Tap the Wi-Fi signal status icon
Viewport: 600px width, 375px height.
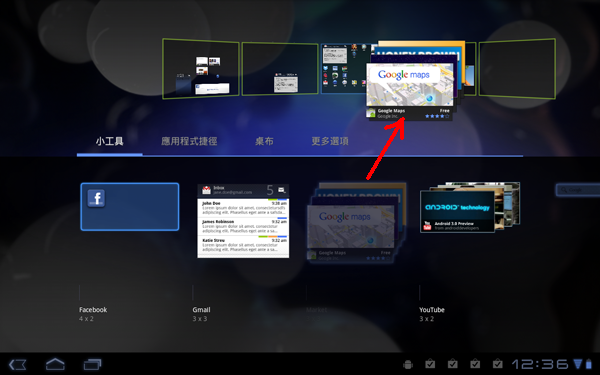[577, 364]
